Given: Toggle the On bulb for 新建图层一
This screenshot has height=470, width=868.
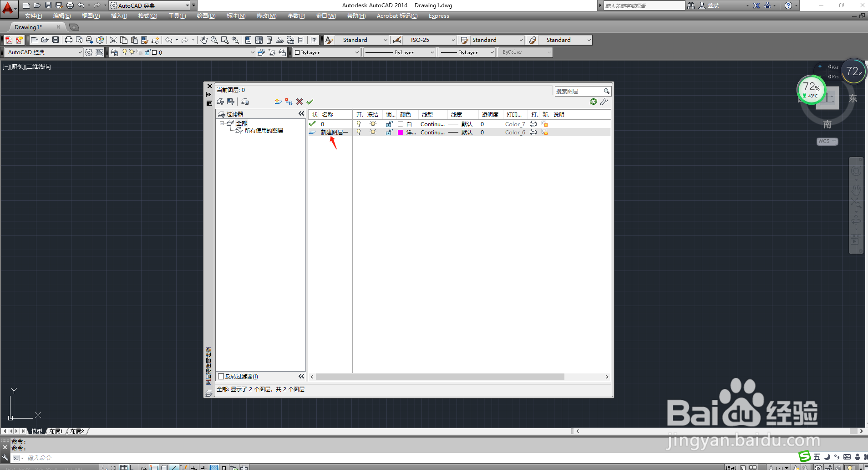Looking at the screenshot, I should pyautogui.click(x=359, y=132).
